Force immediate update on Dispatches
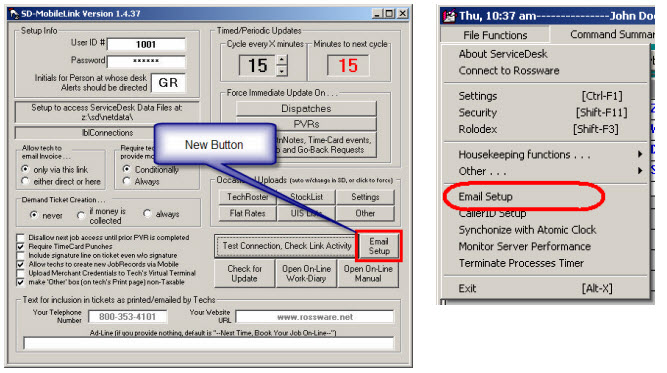This screenshot has height=373, width=667. 306,108
